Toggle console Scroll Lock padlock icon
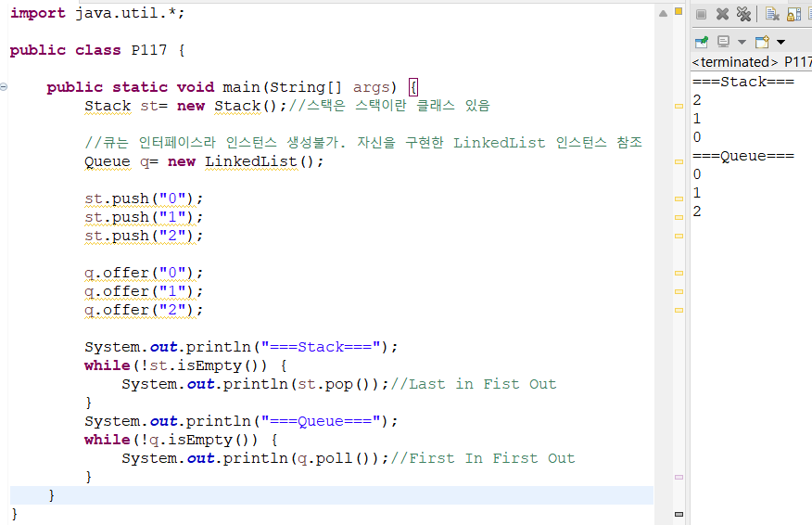This screenshot has height=525, width=812. 793,14
